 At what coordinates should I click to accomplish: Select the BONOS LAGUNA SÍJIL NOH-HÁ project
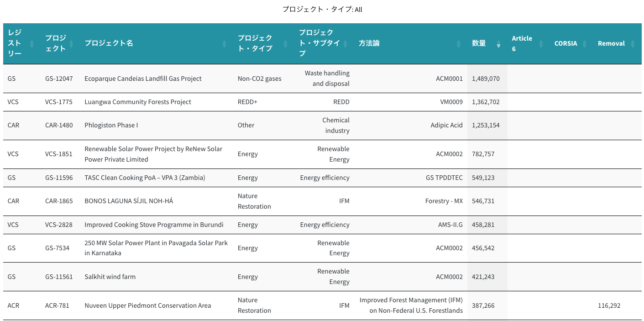(129, 201)
